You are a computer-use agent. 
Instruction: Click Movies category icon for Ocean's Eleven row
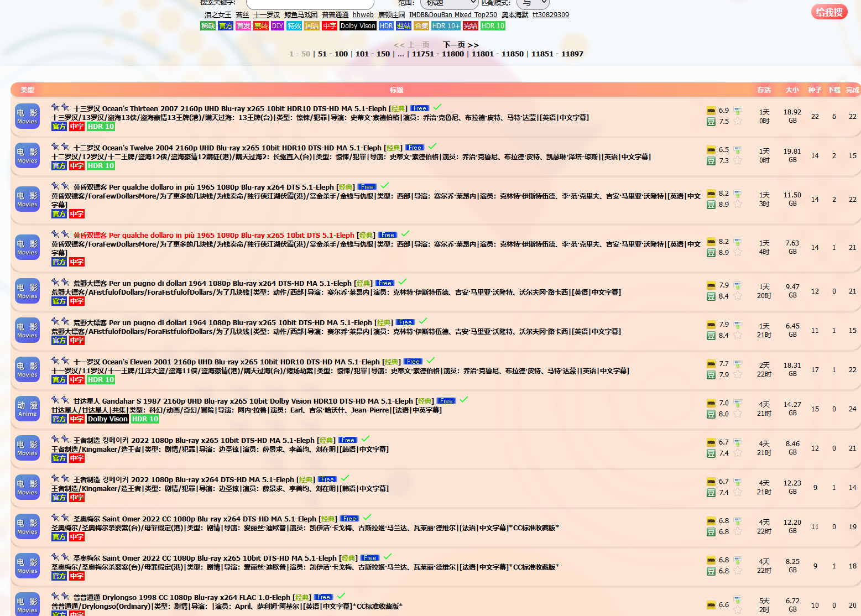tap(27, 369)
